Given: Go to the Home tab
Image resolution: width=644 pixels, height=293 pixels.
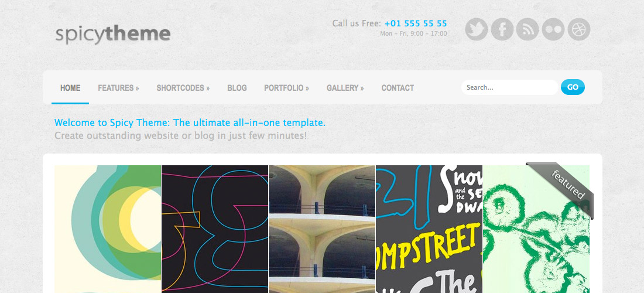Looking at the screenshot, I should click(x=70, y=88).
